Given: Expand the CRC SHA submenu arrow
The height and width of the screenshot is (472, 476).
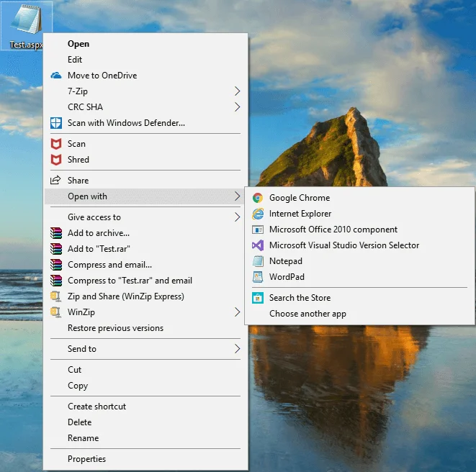Looking at the screenshot, I should pos(238,106).
